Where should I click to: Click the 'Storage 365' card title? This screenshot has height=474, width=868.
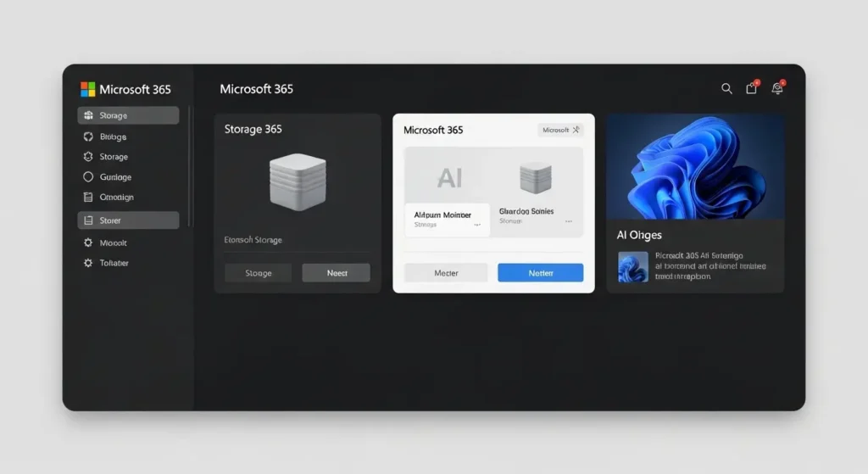253,129
